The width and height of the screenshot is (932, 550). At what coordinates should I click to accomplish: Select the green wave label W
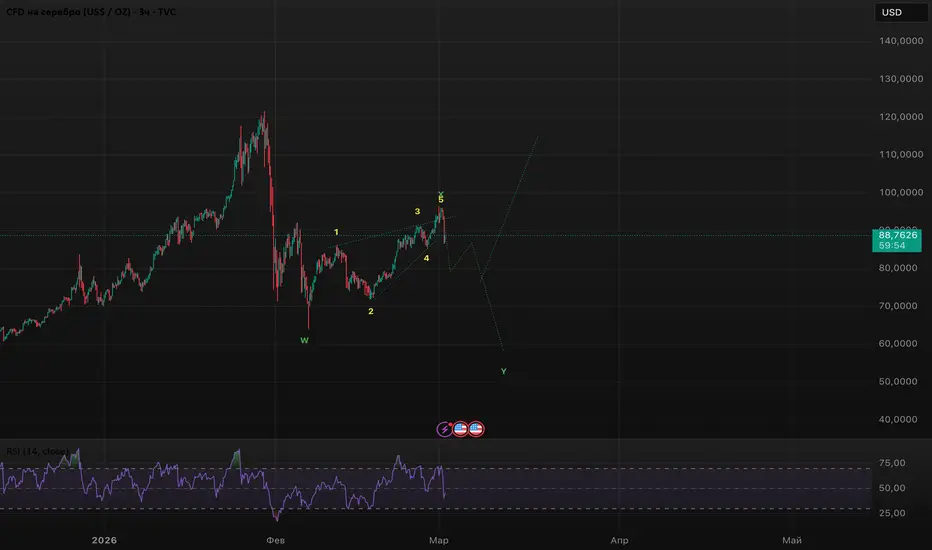click(x=304, y=341)
